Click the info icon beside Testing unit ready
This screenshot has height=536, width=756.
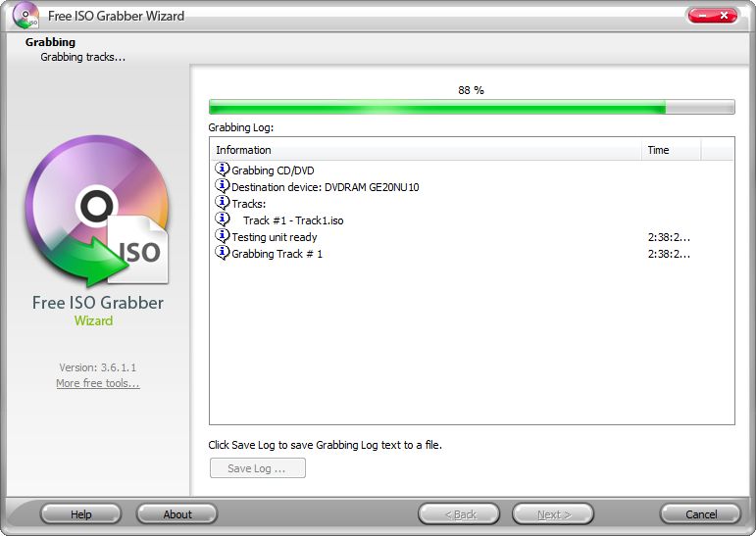[x=222, y=236]
